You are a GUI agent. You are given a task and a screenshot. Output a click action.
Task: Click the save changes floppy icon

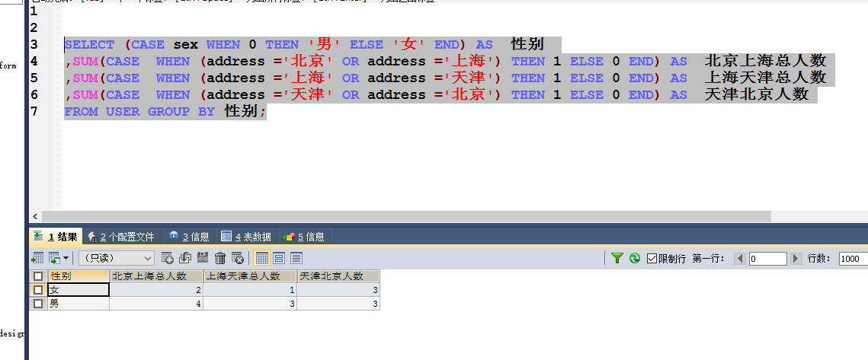tap(203, 258)
